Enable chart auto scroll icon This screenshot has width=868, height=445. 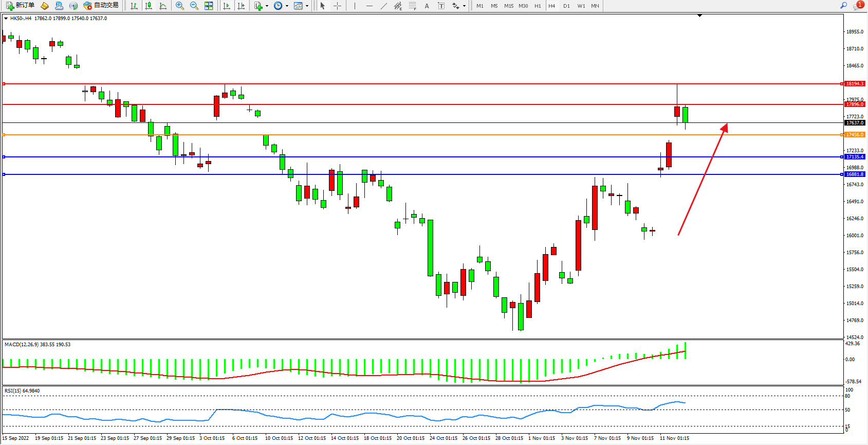click(227, 6)
